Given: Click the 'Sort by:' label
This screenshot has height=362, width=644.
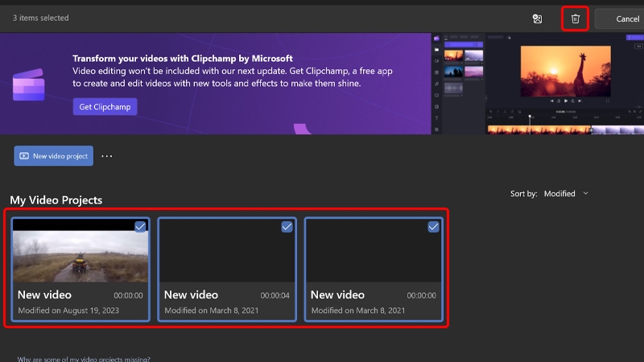Looking at the screenshot, I should 524,194.
